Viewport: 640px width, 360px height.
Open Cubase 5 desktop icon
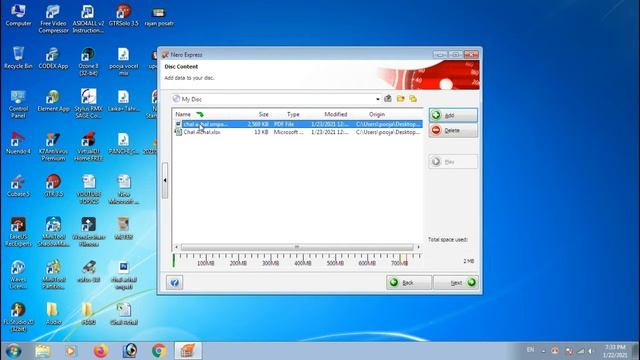click(x=18, y=186)
